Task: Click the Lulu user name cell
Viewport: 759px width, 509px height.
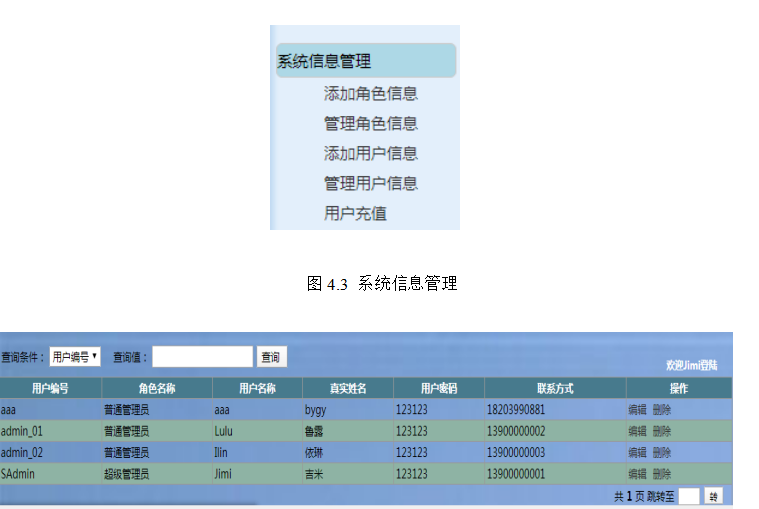Action: point(257,431)
